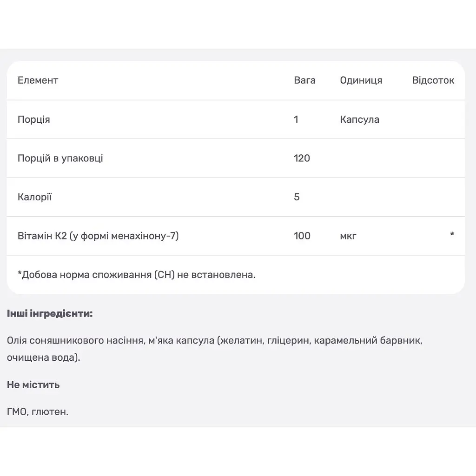
Task: Click the 'Капсула' unit cell
Action: [x=359, y=119]
